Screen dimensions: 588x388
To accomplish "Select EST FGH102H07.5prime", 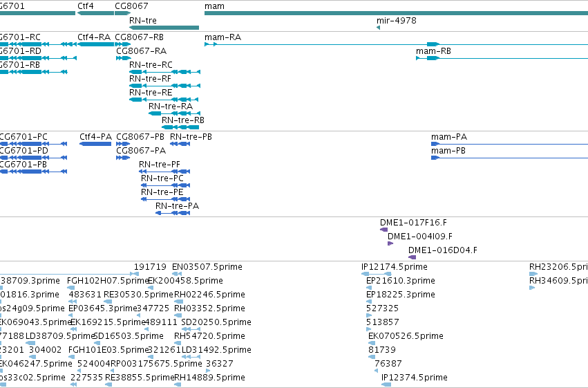I will click(x=108, y=281).
